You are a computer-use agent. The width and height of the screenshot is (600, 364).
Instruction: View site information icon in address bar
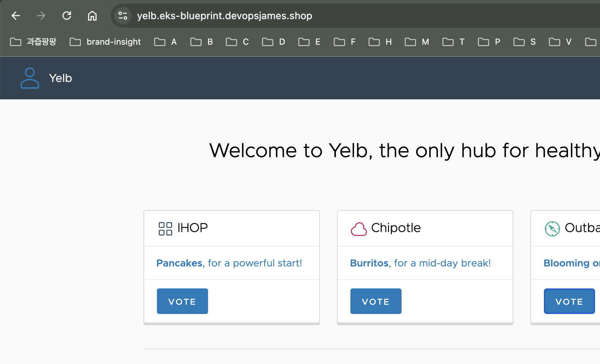click(x=123, y=16)
